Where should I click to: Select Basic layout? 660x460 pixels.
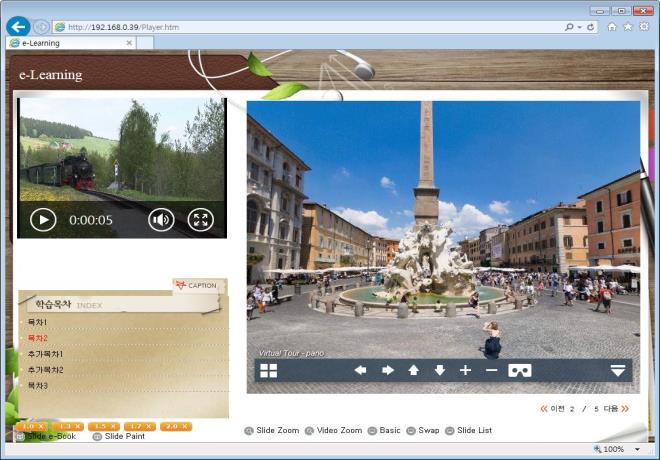coord(384,431)
